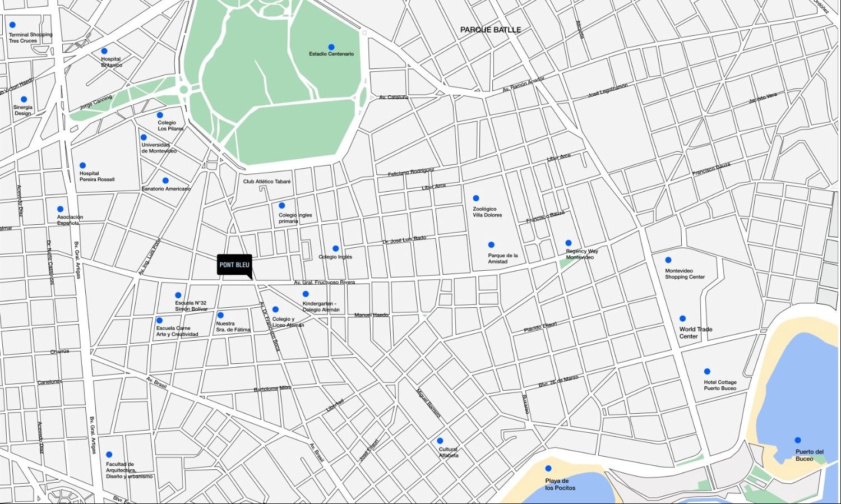This screenshot has height=504, width=841.
Task: Select the Estadio Centenario blue map pin
Action: point(331,47)
